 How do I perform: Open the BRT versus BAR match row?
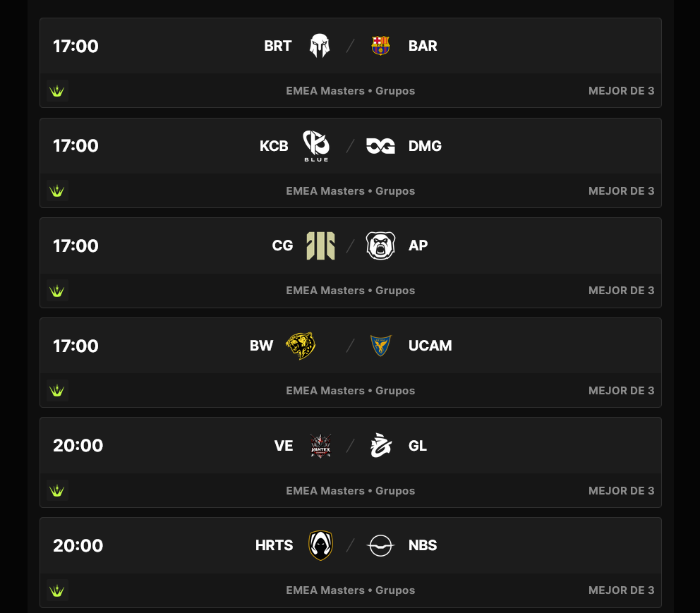tap(350, 46)
